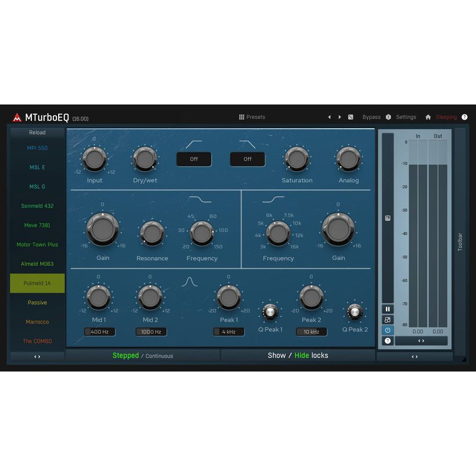Open the Peak 1 4 kHz selector
476x476 pixels.
click(x=229, y=332)
